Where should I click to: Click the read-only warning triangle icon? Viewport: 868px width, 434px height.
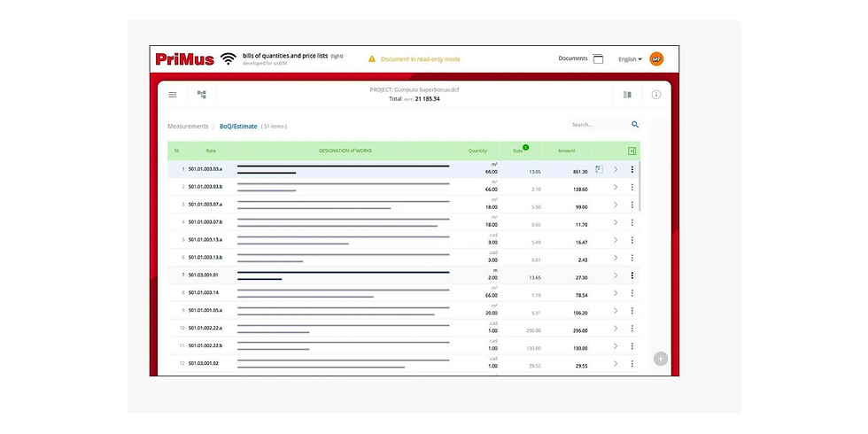[x=372, y=58]
